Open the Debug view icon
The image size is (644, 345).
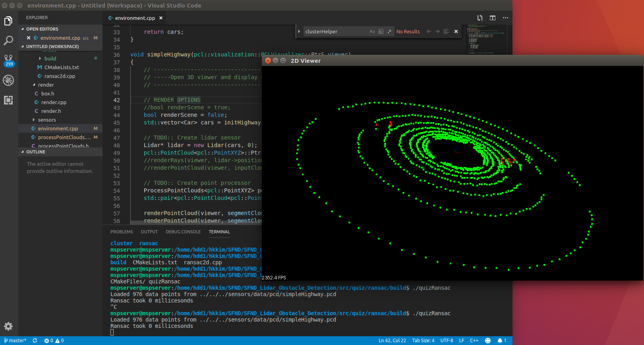8,80
